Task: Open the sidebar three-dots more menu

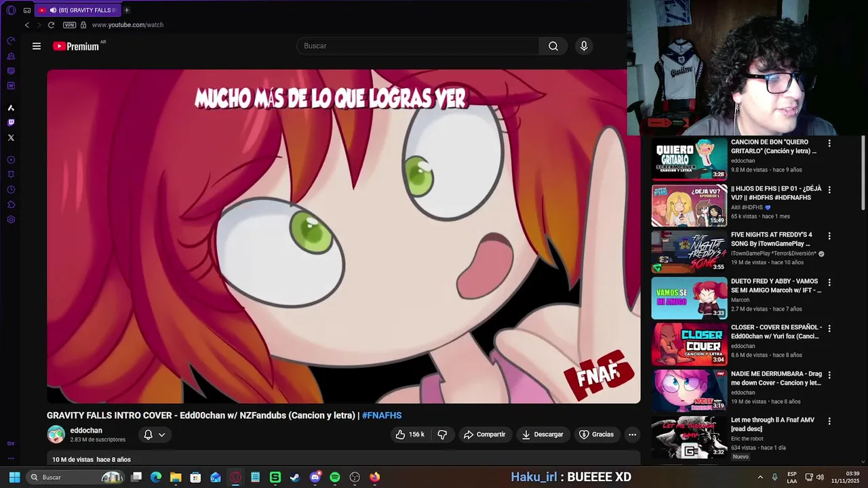Action: [11, 458]
